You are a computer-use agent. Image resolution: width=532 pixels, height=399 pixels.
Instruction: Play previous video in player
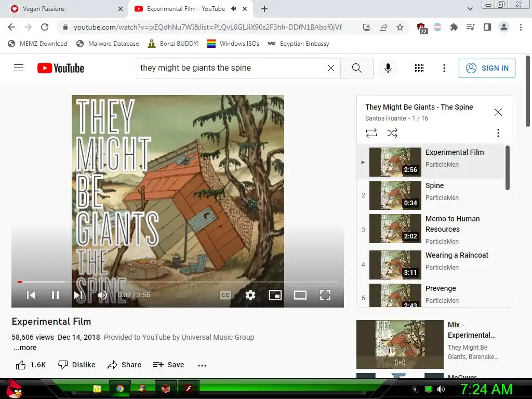tap(31, 295)
